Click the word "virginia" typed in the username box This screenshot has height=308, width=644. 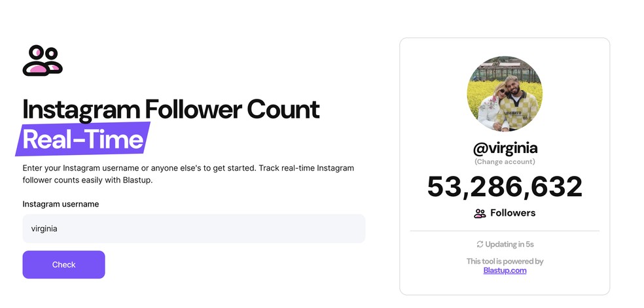45,229
